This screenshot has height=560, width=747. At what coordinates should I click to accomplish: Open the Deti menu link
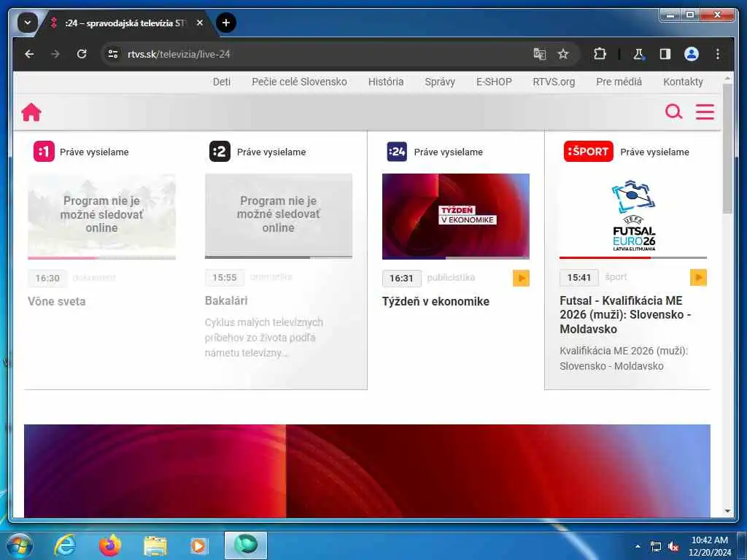(x=222, y=82)
